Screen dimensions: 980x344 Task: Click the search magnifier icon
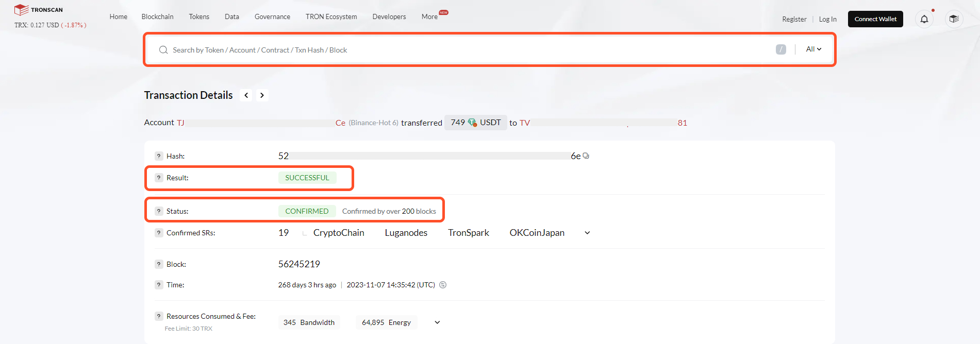163,50
